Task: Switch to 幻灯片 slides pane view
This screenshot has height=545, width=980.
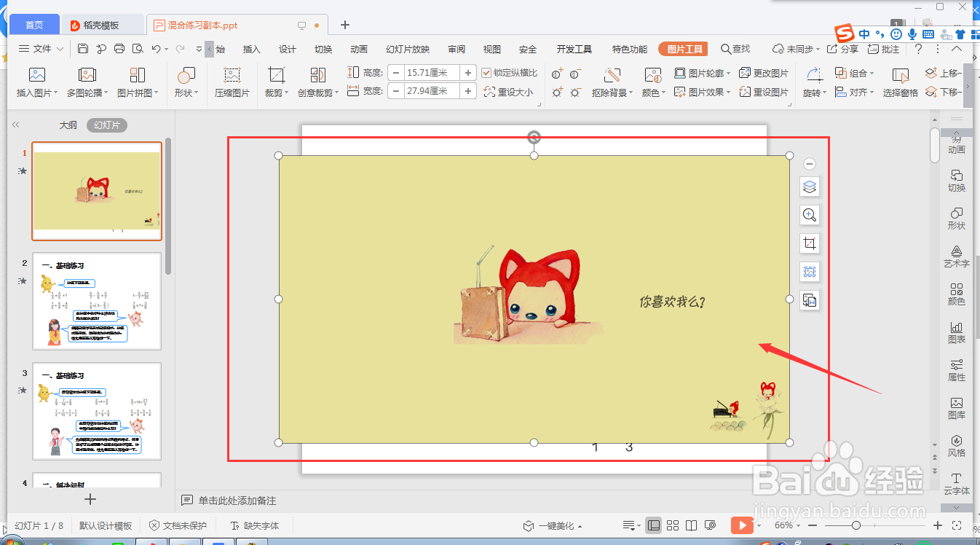Action: point(107,125)
